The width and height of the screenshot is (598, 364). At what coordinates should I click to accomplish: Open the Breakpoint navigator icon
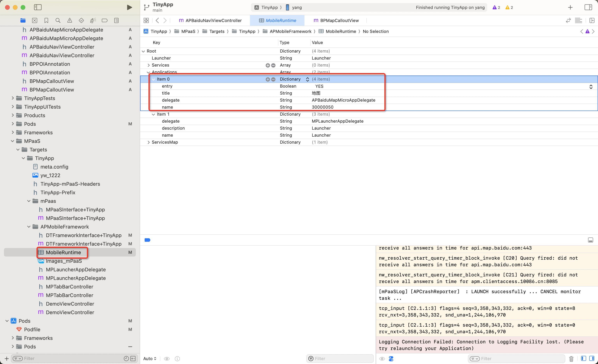click(104, 20)
